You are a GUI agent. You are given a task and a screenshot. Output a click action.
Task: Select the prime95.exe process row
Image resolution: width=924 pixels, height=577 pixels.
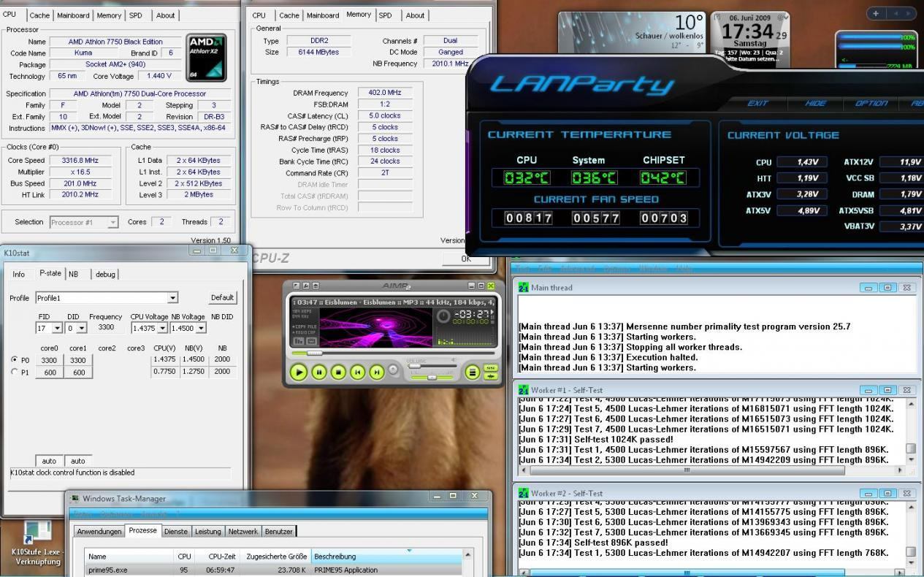point(274,570)
